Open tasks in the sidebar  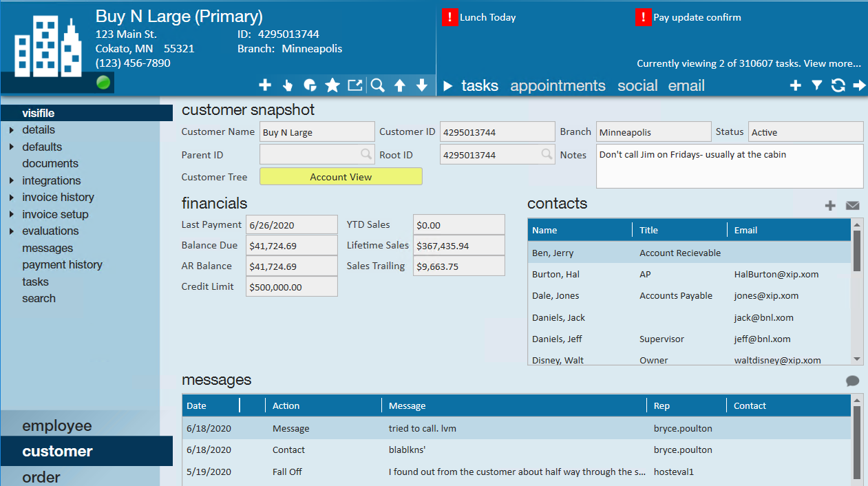(x=35, y=282)
